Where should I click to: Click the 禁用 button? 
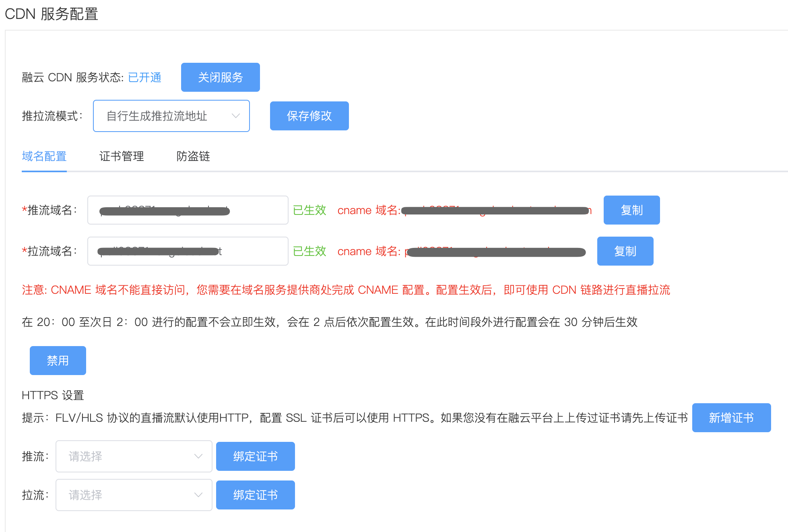58,361
